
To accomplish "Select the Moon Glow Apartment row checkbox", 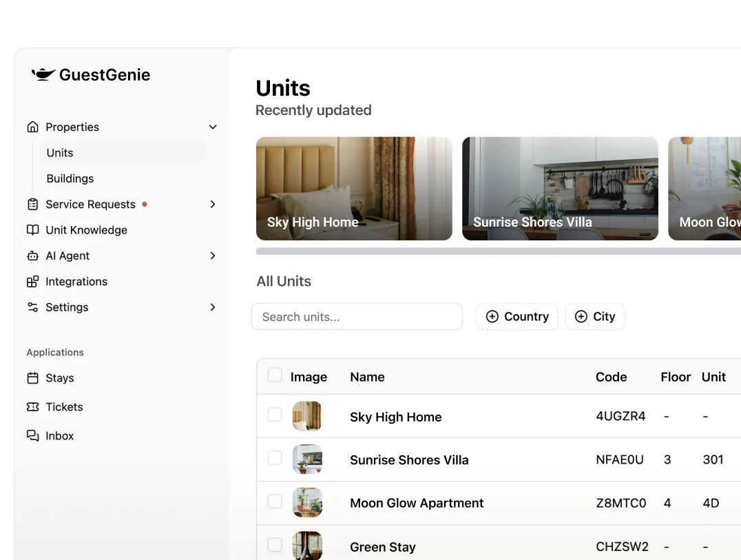I will tap(275, 501).
